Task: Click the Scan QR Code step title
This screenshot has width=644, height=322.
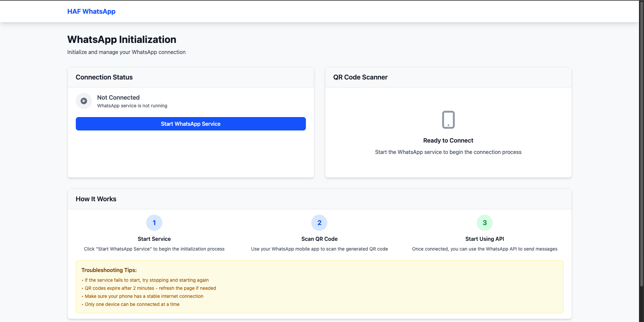Action: click(319, 239)
